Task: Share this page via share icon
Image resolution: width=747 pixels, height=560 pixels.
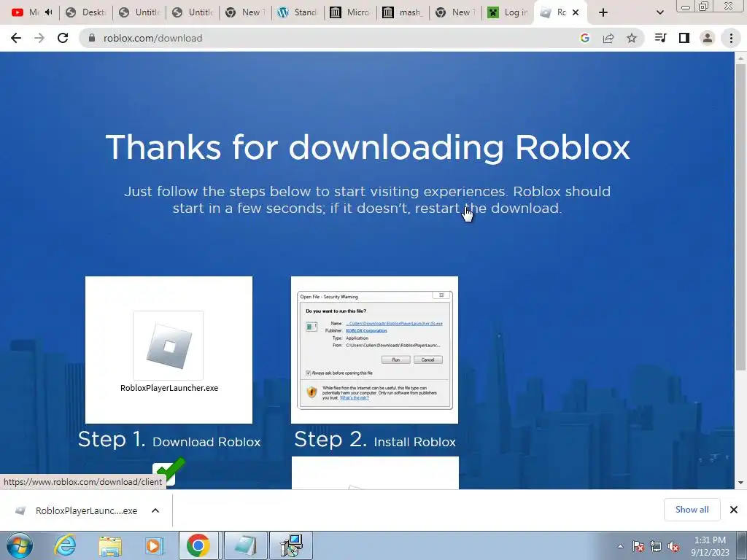Action: tap(608, 38)
